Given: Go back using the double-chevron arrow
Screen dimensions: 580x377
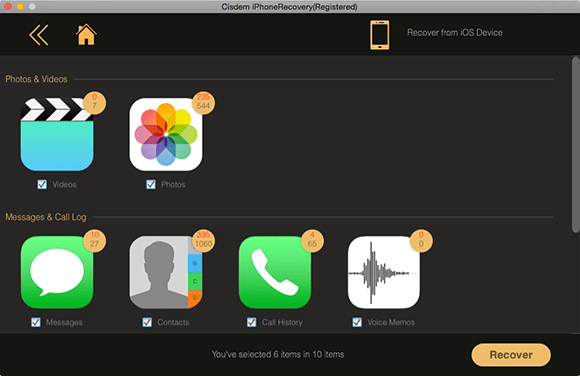Looking at the screenshot, I should (39, 35).
